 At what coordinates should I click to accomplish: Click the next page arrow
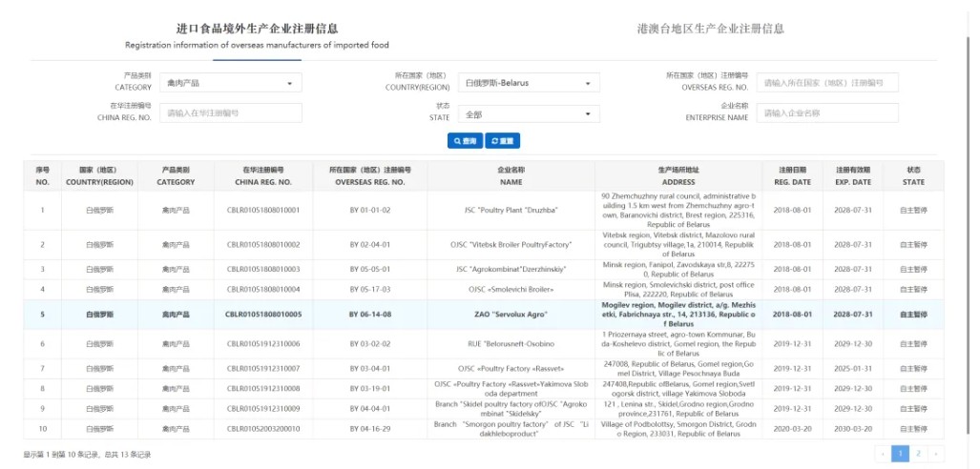(x=936, y=454)
